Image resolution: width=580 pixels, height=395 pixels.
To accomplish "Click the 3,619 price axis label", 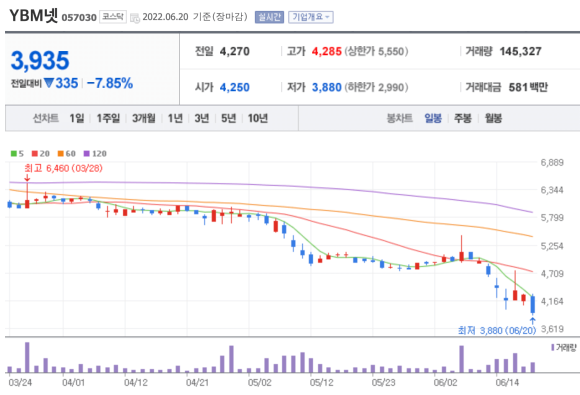I will pyautogui.click(x=552, y=329).
